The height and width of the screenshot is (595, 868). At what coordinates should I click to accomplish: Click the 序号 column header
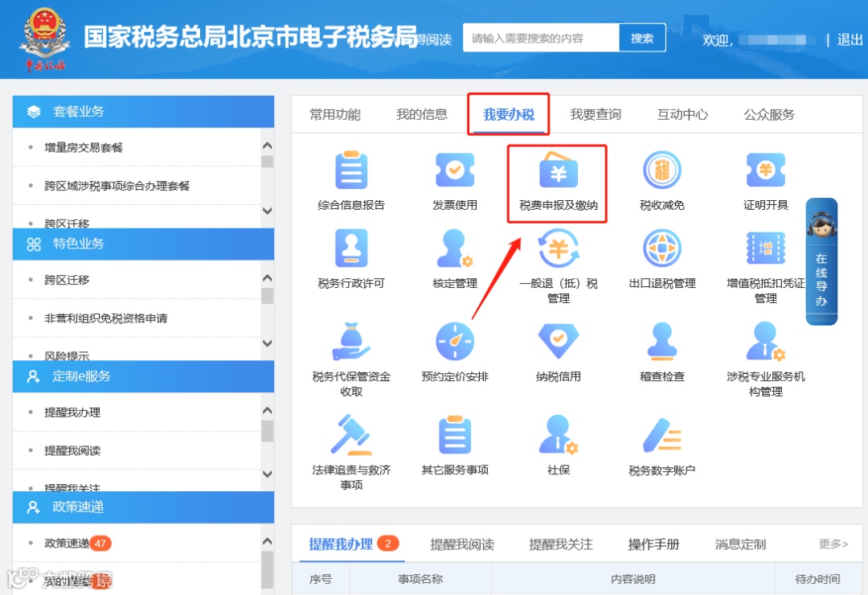point(321,579)
